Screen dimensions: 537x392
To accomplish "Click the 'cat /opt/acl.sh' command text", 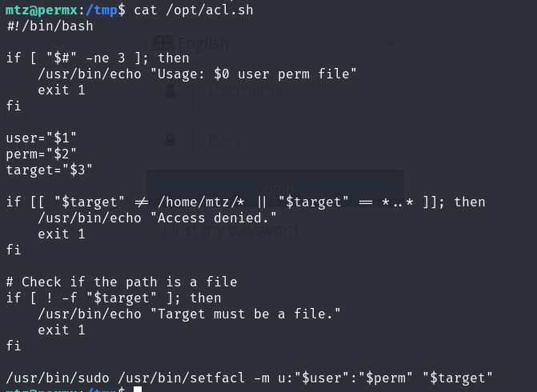I will click(194, 10).
